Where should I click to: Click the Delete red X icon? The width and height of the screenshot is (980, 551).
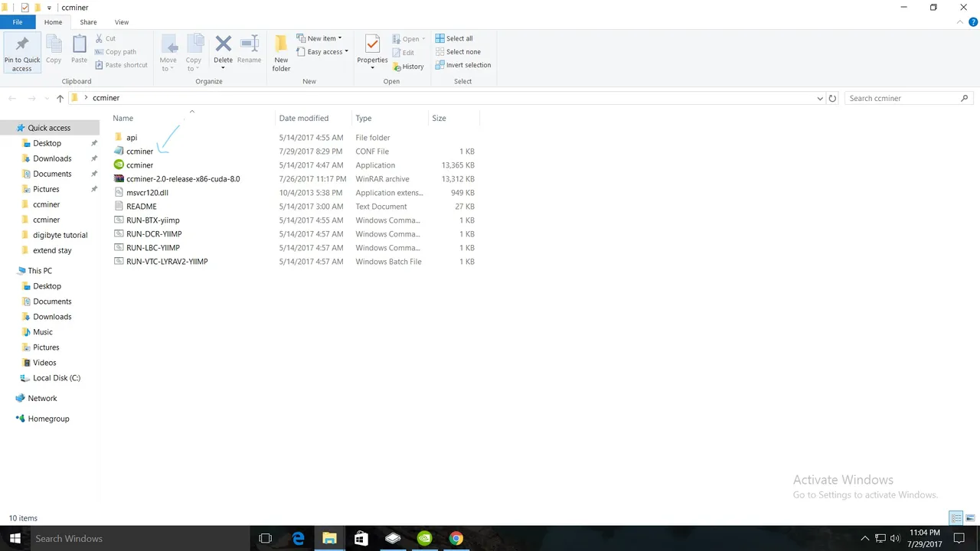click(x=223, y=44)
